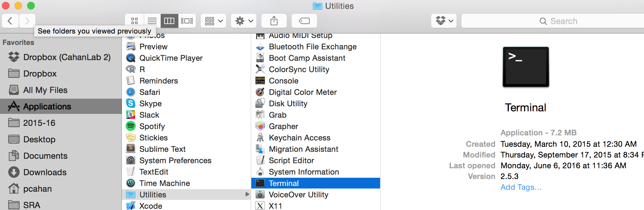Select the Migration Assistant icon
Screen dimensions: 644x210
(260, 149)
